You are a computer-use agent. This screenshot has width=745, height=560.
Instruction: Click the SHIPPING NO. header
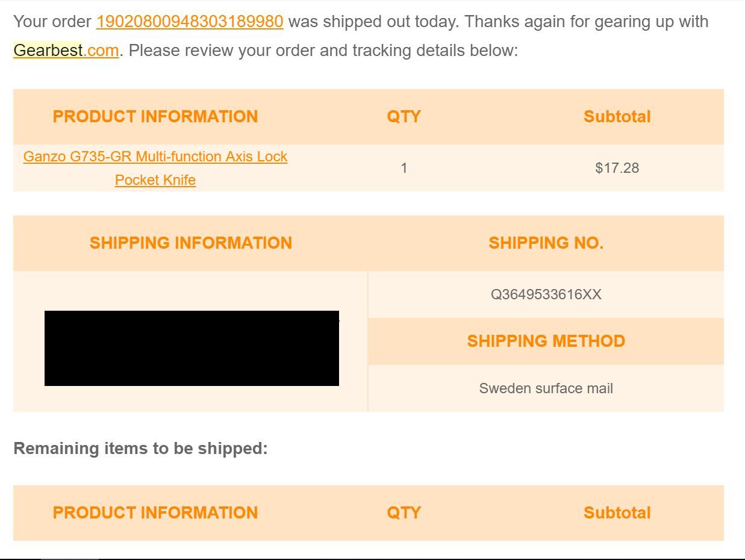(546, 243)
